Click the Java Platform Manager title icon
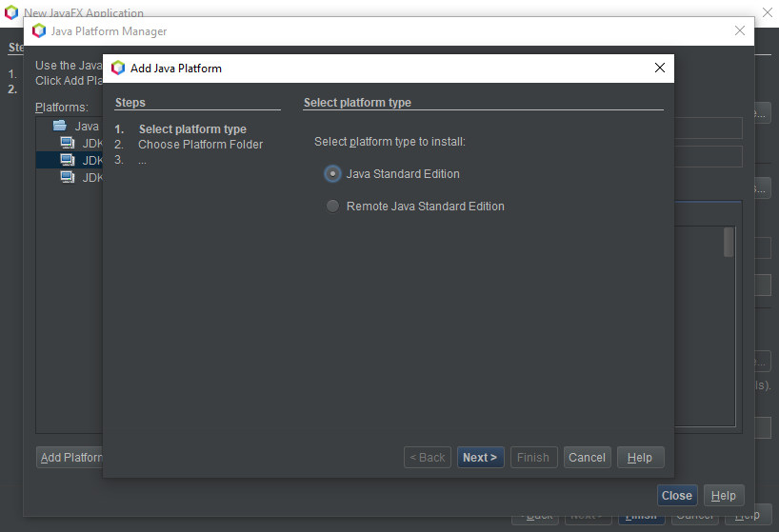 (x=39, y=31)
